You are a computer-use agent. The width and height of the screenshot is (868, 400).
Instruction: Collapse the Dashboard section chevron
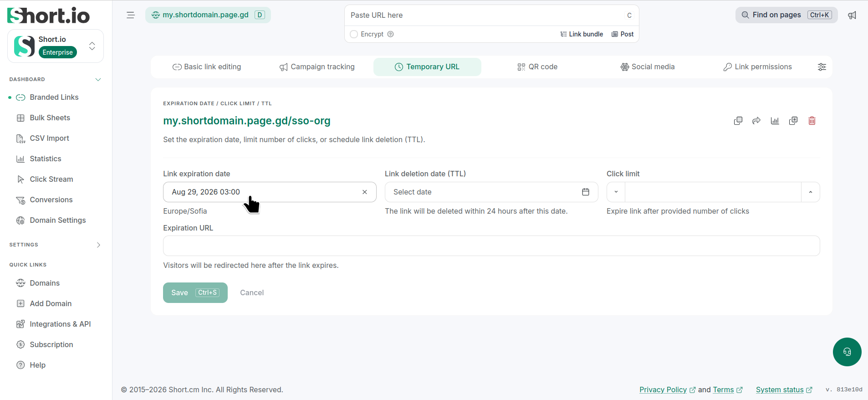coord(98,79)
